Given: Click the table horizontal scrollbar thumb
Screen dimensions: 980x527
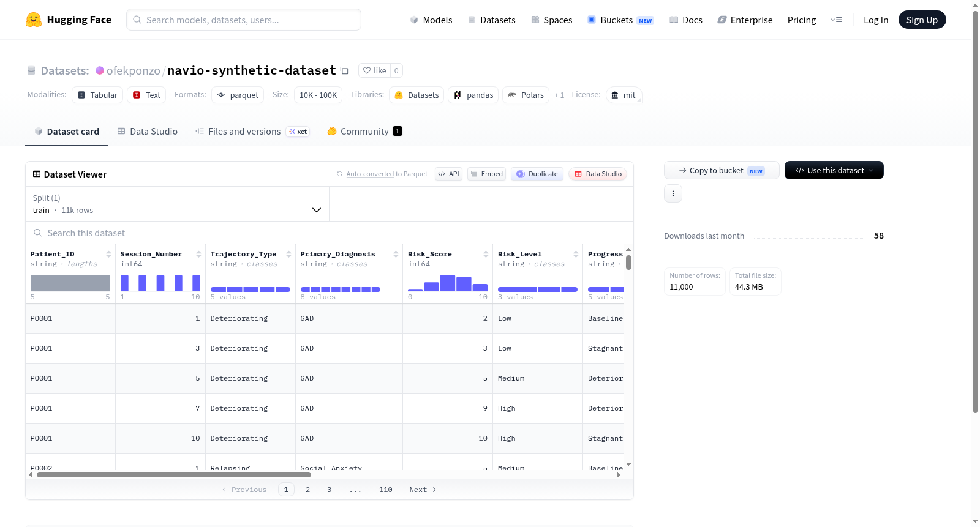Looking at the screenshot, I should [x=174, y=474].
